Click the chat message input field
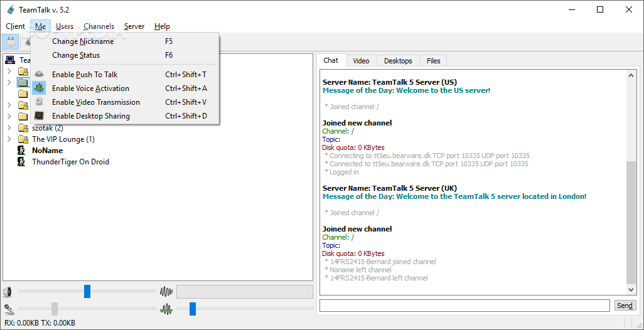This screenshot has height=330, width=644. click(x=464, y=306)
